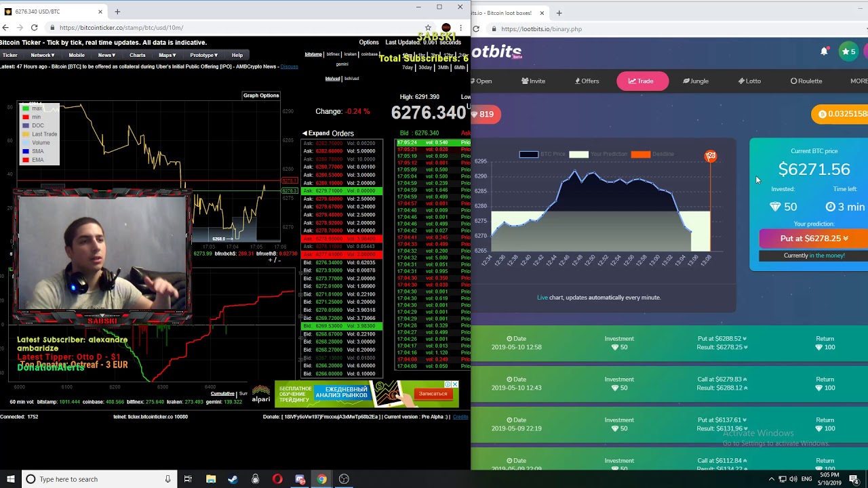The image size is (868, 488).
Task: Choose the 30day chart timeframe
Action: (x=425, y=67)
